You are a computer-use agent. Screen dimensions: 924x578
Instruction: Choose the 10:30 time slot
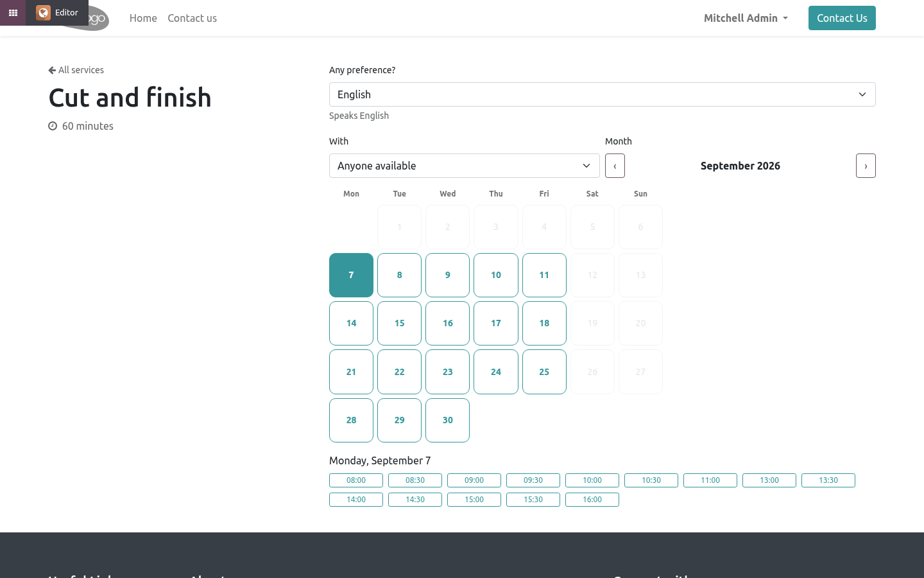[x=651, y=480]
